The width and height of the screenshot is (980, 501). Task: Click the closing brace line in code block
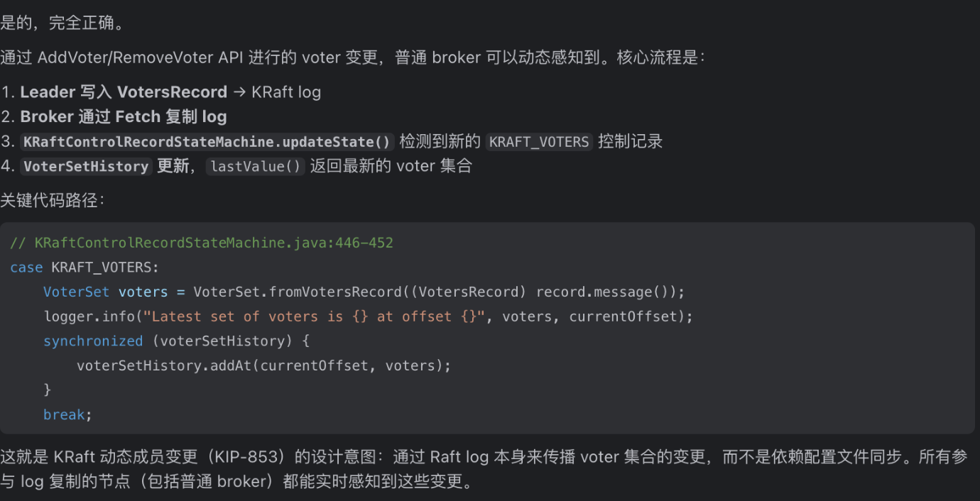click(48, 390)
